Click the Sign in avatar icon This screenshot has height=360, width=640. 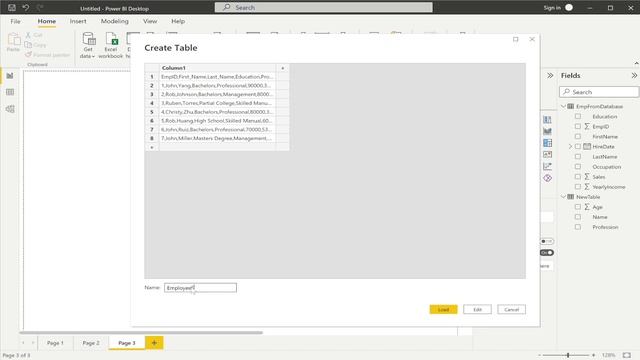click(x=569, y=7)
